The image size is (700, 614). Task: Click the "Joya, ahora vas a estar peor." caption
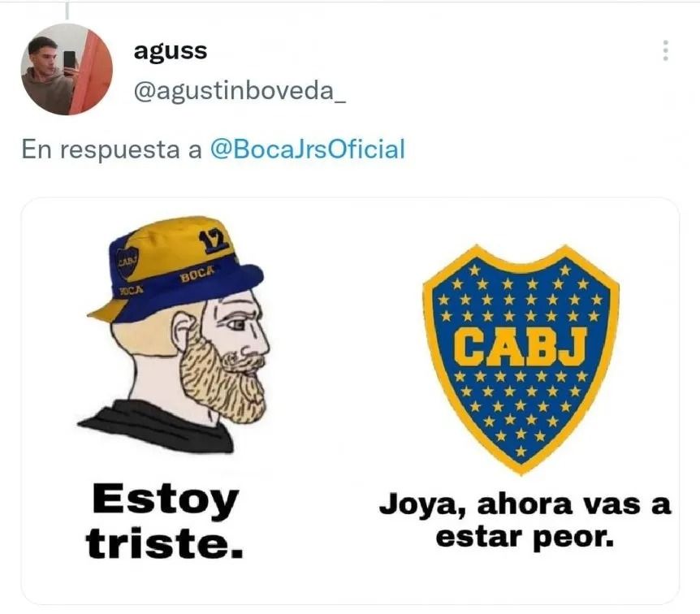pos(525,521)
